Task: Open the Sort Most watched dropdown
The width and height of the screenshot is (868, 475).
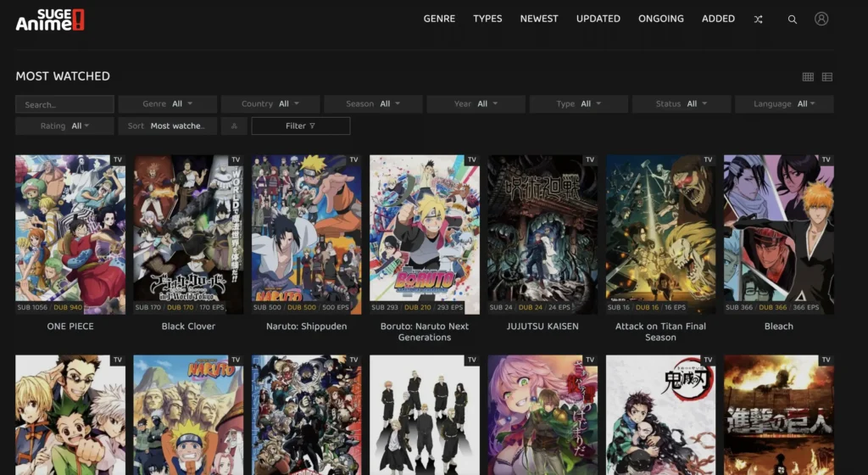Action: [168, 126]
